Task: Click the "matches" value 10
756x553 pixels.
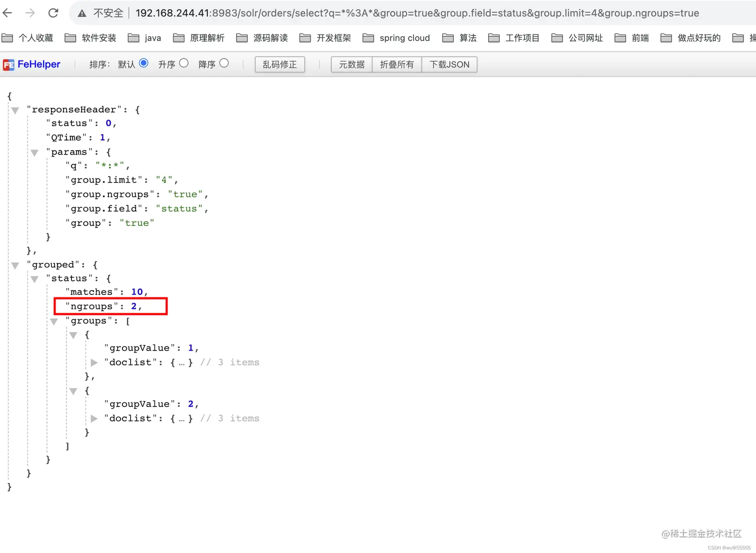Action: [137, 292]
